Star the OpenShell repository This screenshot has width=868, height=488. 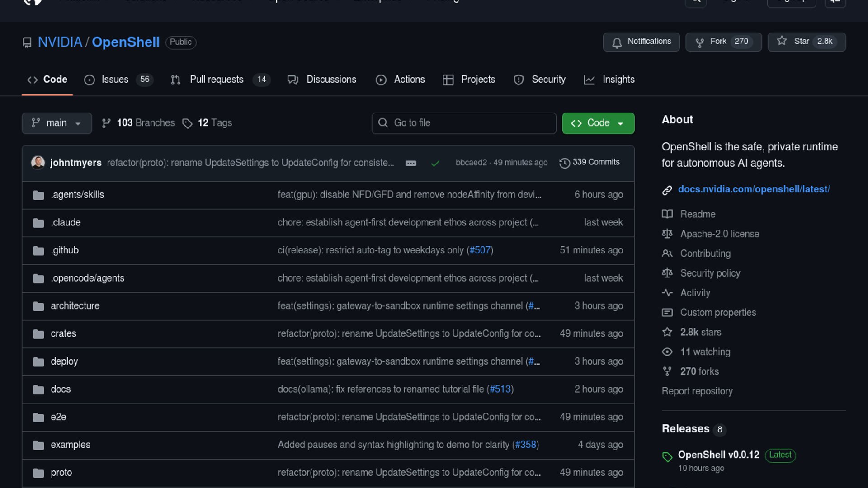coord(807,42)
